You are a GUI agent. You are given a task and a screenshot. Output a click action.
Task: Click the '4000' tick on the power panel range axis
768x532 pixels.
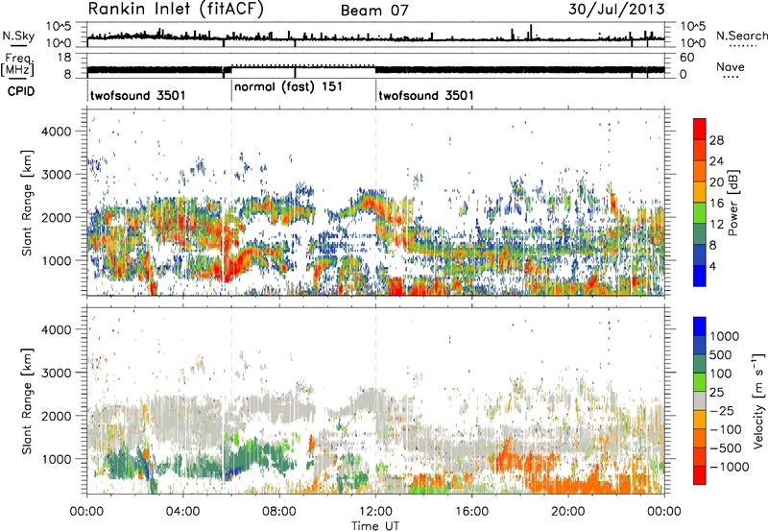click(56, 132)
